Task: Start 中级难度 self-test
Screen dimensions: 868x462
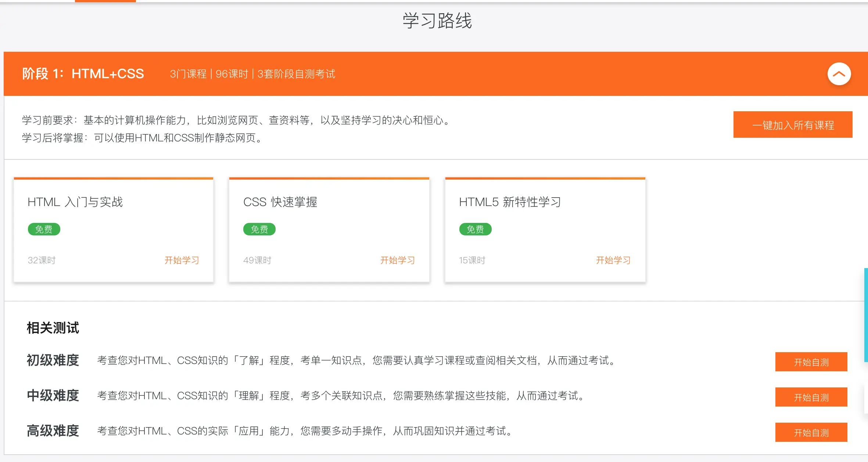Action: coord(811,397)
